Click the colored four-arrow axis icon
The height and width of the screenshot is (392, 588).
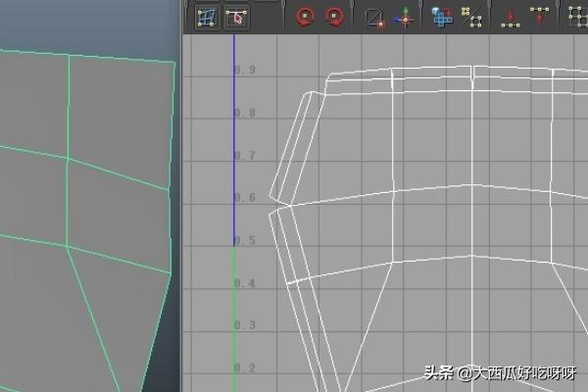tap(403, 17)
